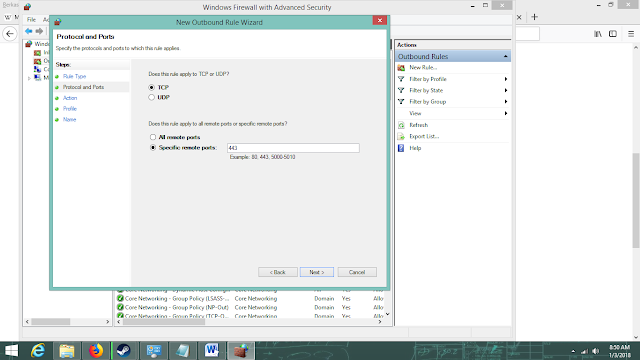The image size is (640, 360).
Task: Click the remote ports field containing 443
Action: click(x=293, y=148)
